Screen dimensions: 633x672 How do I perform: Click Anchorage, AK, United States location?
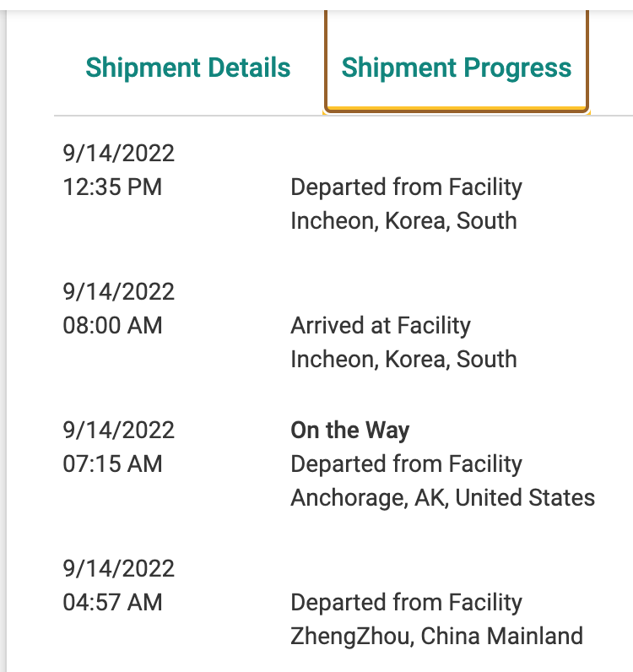(x=443, y=498)
